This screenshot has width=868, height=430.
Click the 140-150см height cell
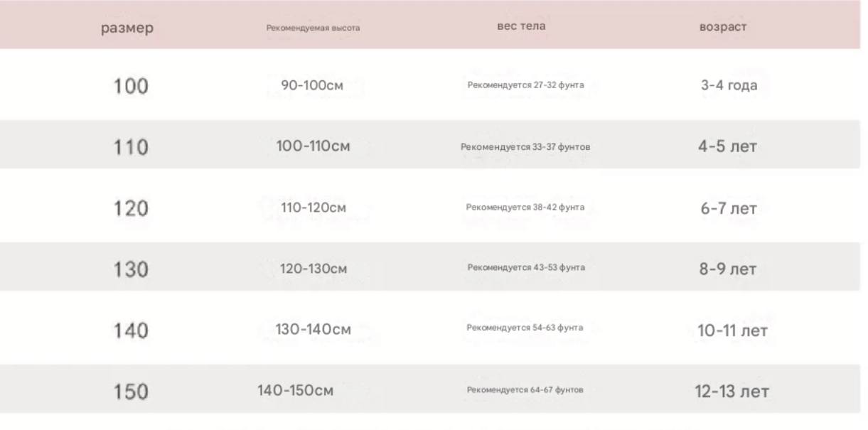295,390
